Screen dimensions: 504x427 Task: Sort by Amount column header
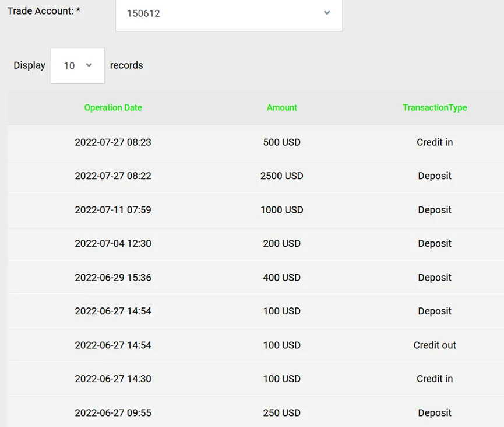pos(282,107)
